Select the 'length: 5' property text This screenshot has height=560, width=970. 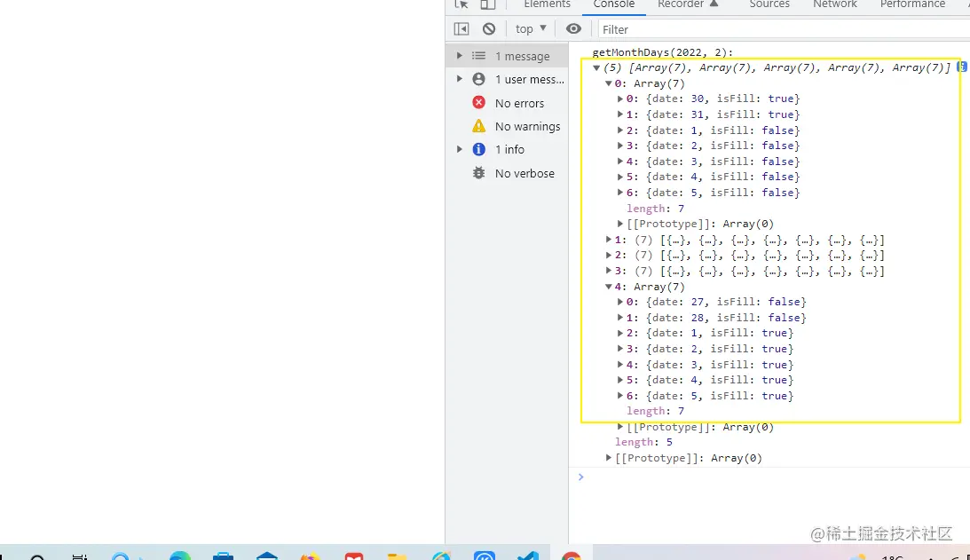[x=643, y=443]
